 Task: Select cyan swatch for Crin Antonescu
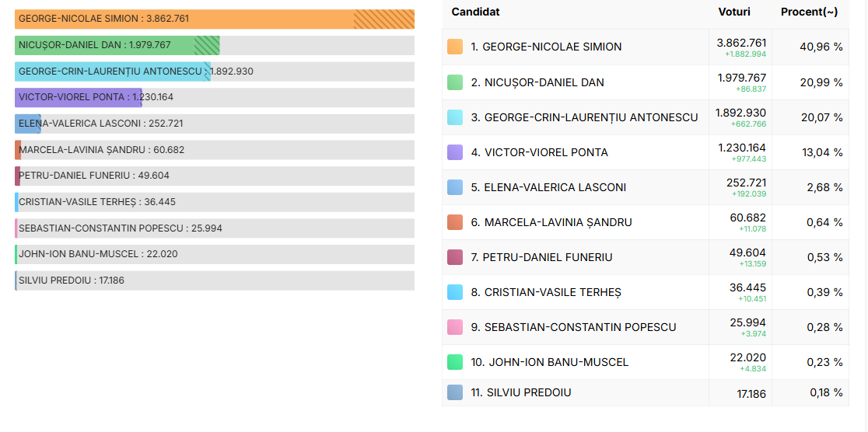(x=454, y=117)
